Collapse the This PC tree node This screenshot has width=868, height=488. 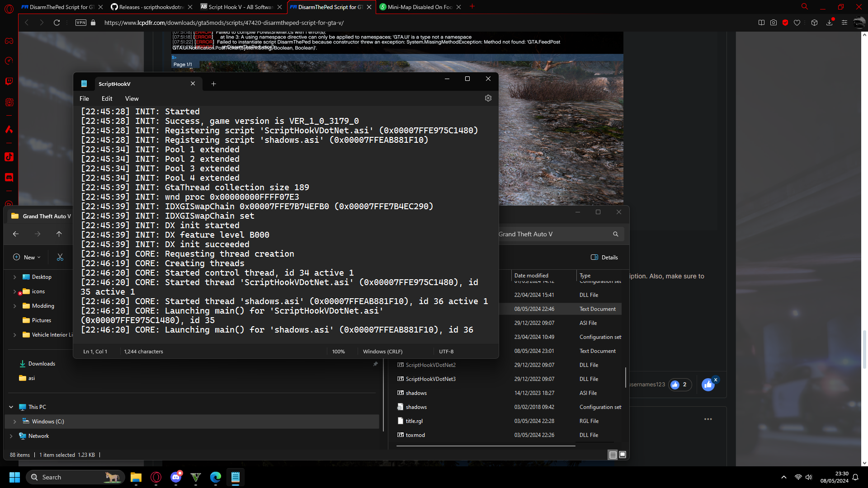pyautogui.click(x=11, y=407)
